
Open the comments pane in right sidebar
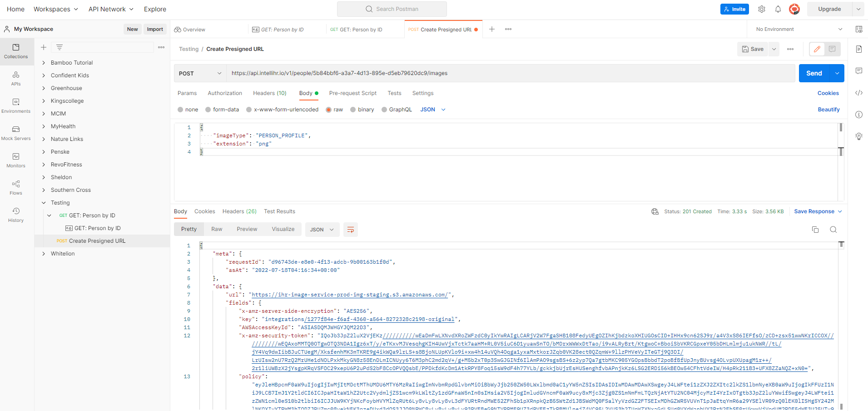tap(859, 71)
